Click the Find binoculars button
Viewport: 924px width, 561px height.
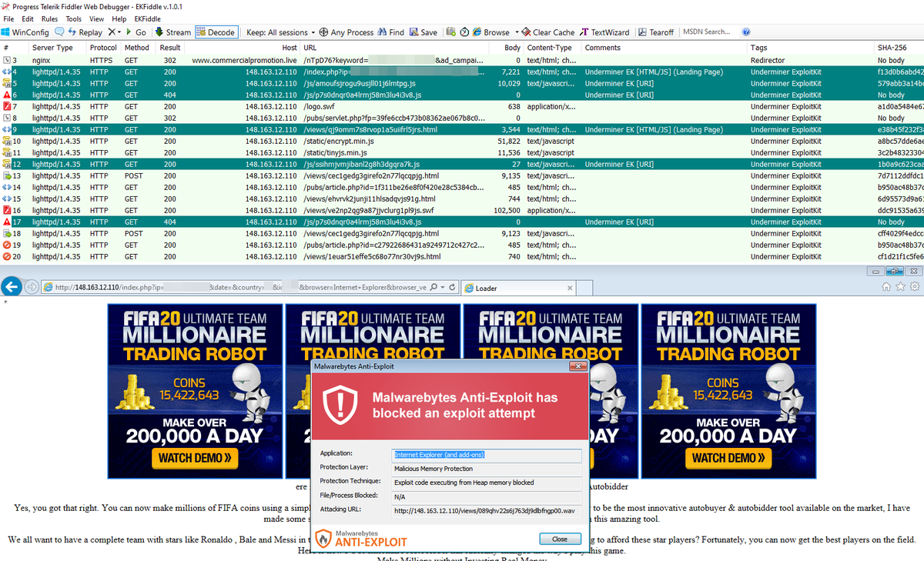(x=391, y=32)
